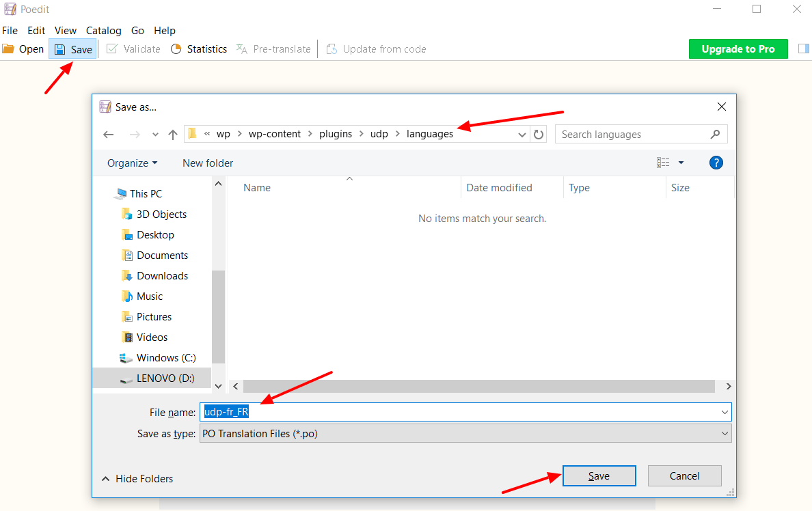The height and width of the screenshot is (511, 812).
Task: Expand the Organize dropdown menu
Action: pyautogui.click(x=132, y=163)
